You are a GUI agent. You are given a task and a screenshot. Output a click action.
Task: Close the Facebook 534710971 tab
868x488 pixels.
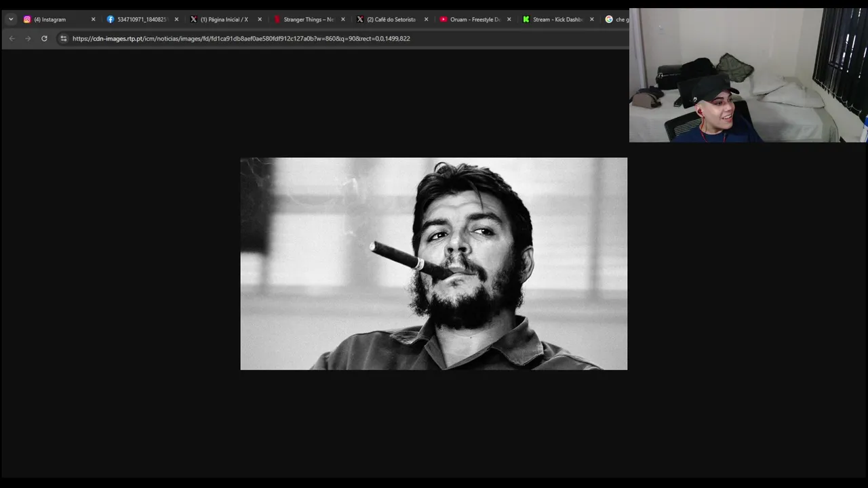177,20
